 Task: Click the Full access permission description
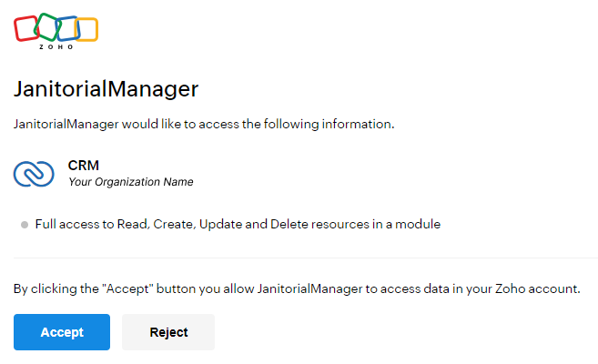pyautogui.click(x=238, y=224)
